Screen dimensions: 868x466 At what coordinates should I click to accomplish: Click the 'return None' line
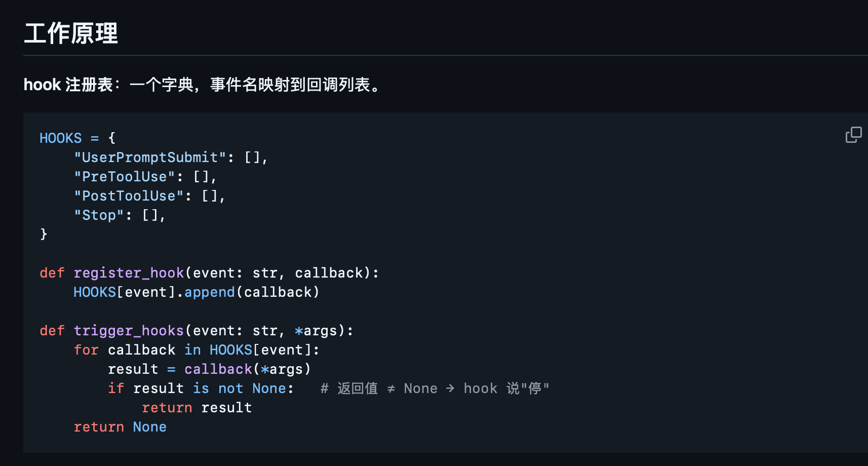coord(120,426)
